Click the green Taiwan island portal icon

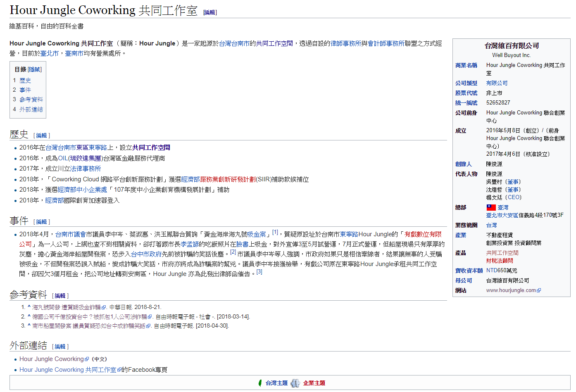(260, 383)
